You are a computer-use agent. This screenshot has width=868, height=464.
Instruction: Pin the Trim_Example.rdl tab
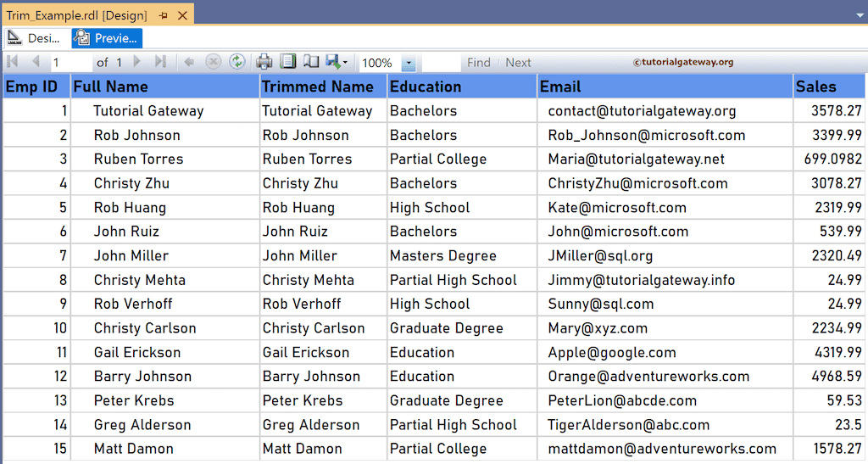coord(163,15)
